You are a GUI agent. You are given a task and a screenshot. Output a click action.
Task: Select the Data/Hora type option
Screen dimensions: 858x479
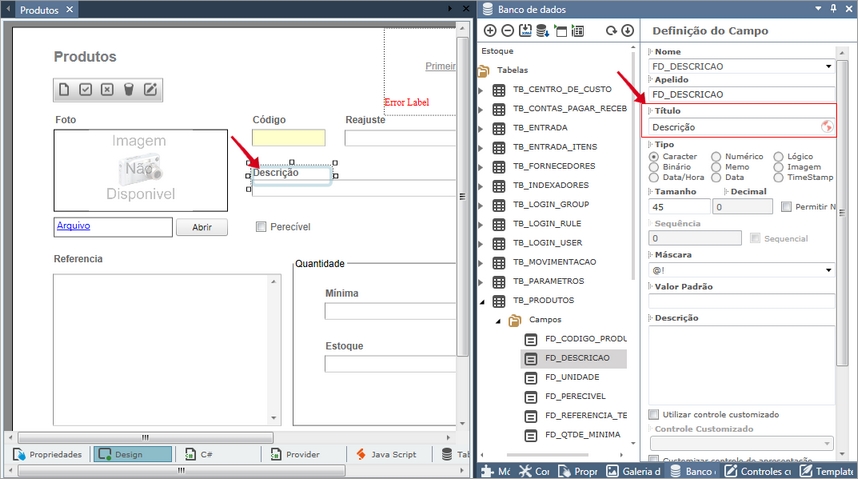[654, 176]
